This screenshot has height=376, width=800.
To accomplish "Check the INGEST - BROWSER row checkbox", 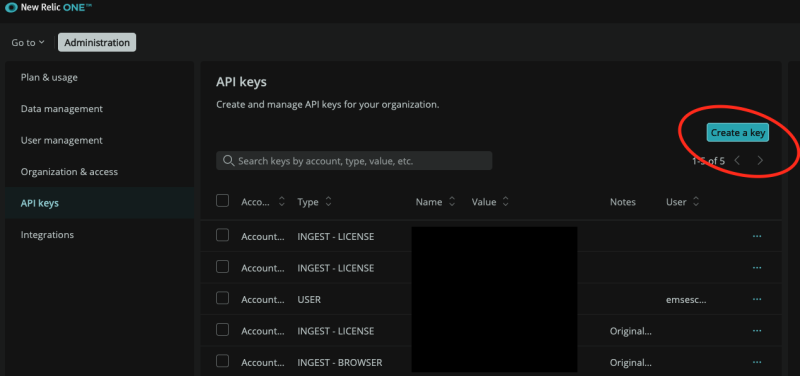I will coord(222,361).
